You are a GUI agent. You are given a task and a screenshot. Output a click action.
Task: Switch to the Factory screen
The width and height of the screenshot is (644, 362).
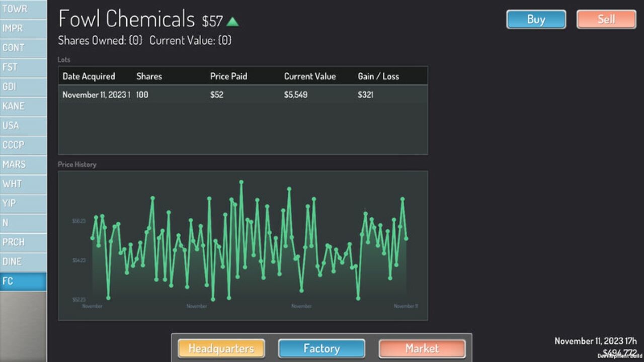321,348
